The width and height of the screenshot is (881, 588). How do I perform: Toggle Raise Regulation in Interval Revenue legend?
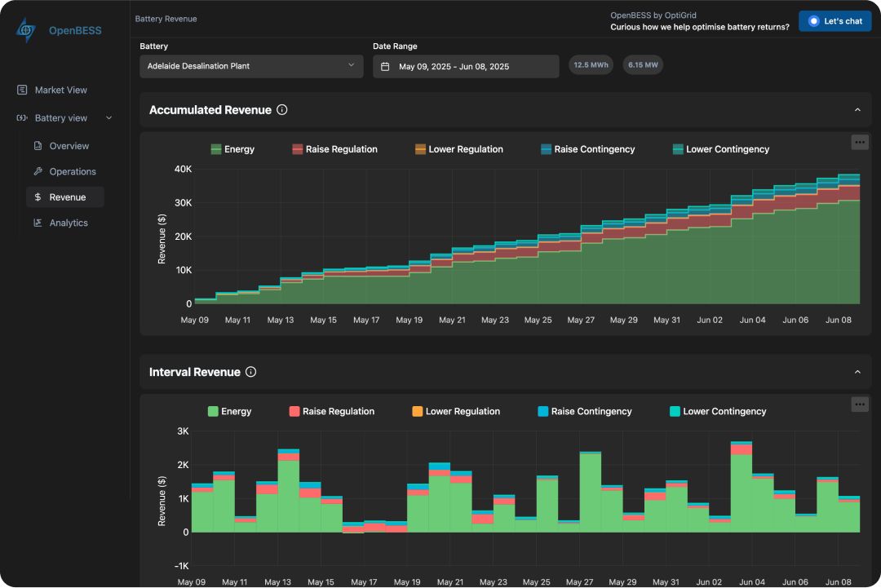click(331, 411)
